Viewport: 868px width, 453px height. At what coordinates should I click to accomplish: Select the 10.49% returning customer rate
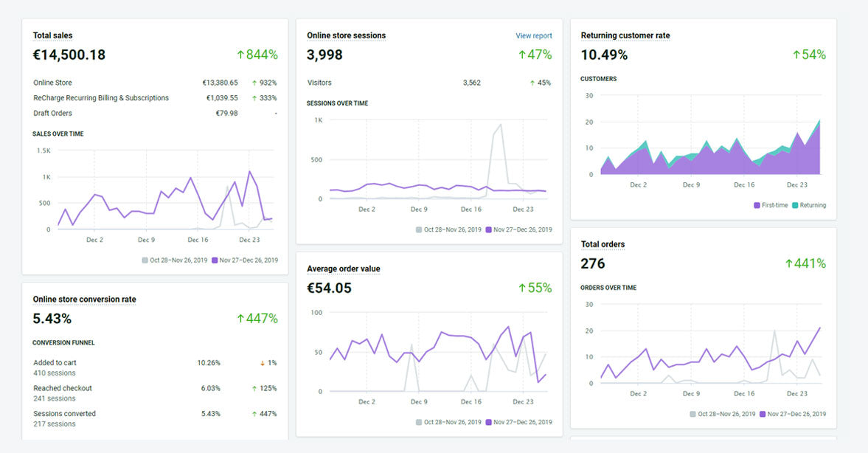[604, 55]
